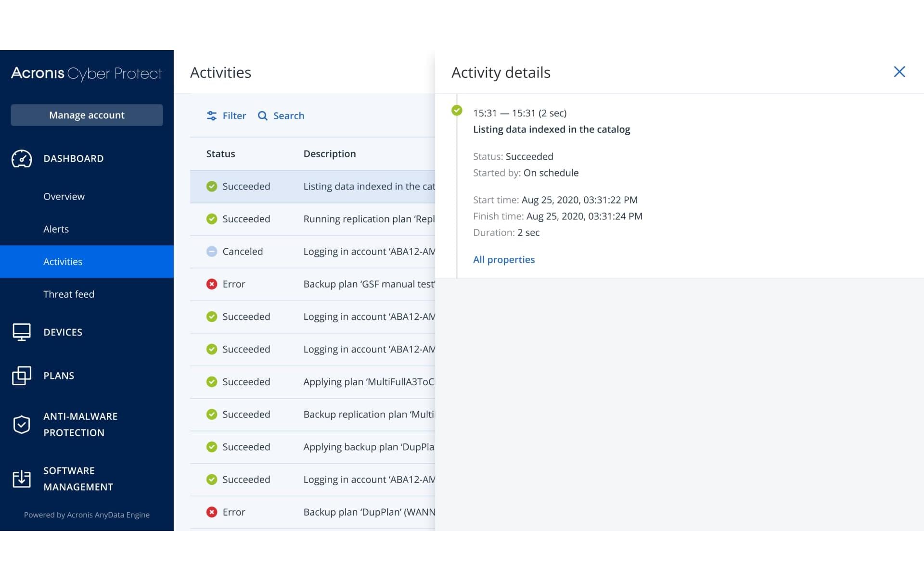Go to the Alerts section
Image resolution: width=924 pixels, height=581 pixels.
[x=56, y=229]
